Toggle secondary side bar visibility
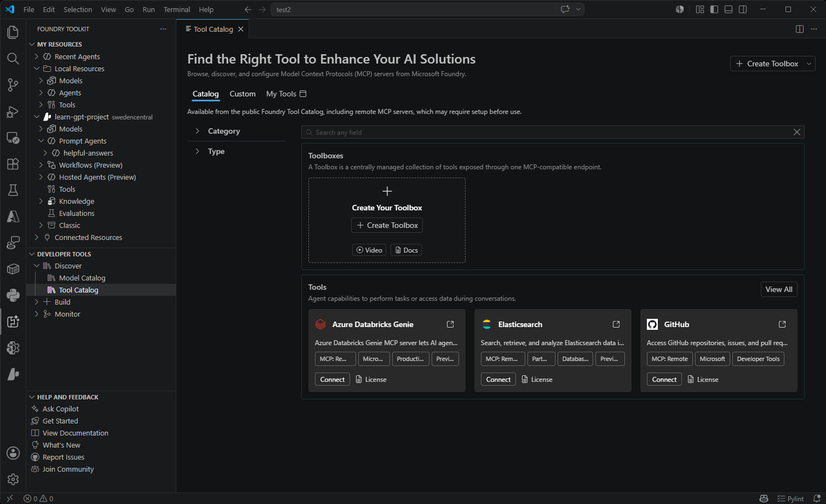 tap(743, 9)
